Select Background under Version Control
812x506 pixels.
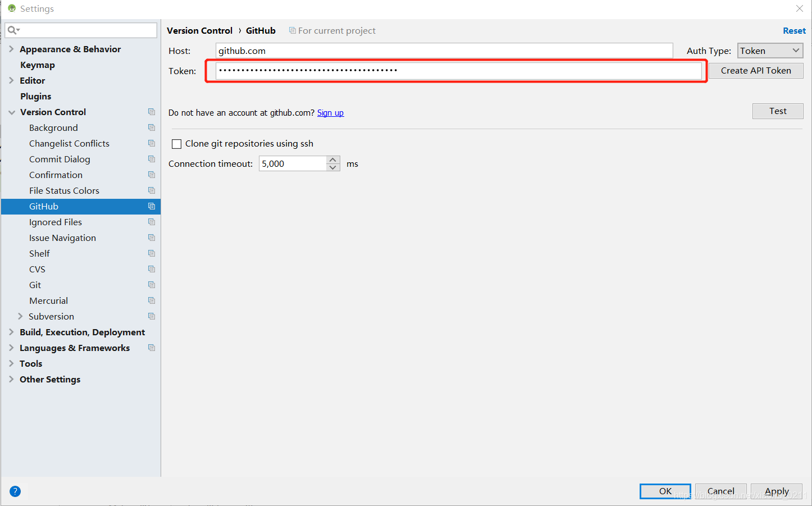click(x=53, y=127)
